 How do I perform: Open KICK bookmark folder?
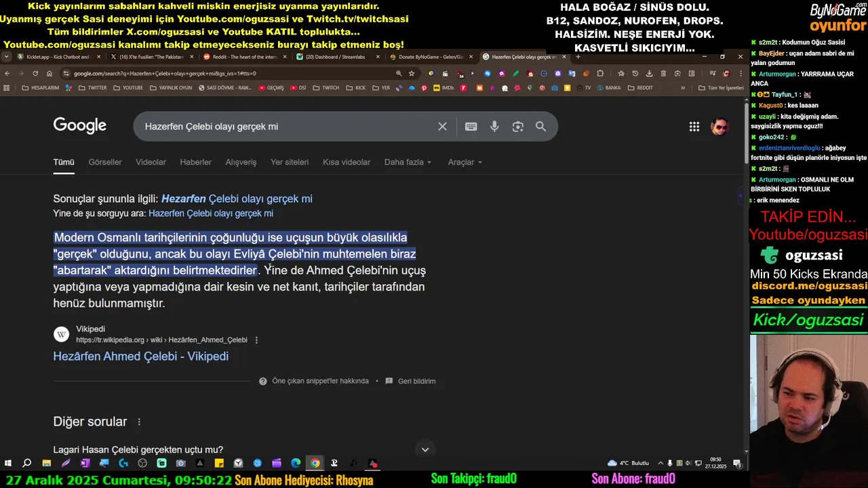click(x=356, y=87)
